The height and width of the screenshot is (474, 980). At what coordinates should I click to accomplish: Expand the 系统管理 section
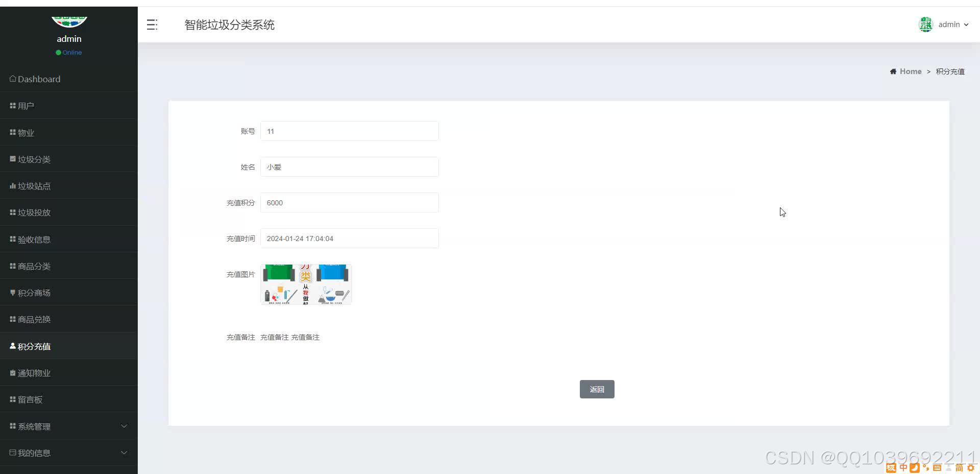coord(34,426)
